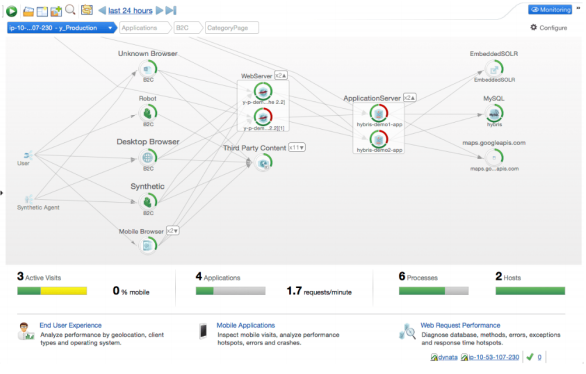Select the Third Party Content node icon
Screen dimensions: 586x374
click(x=264, y=163)
